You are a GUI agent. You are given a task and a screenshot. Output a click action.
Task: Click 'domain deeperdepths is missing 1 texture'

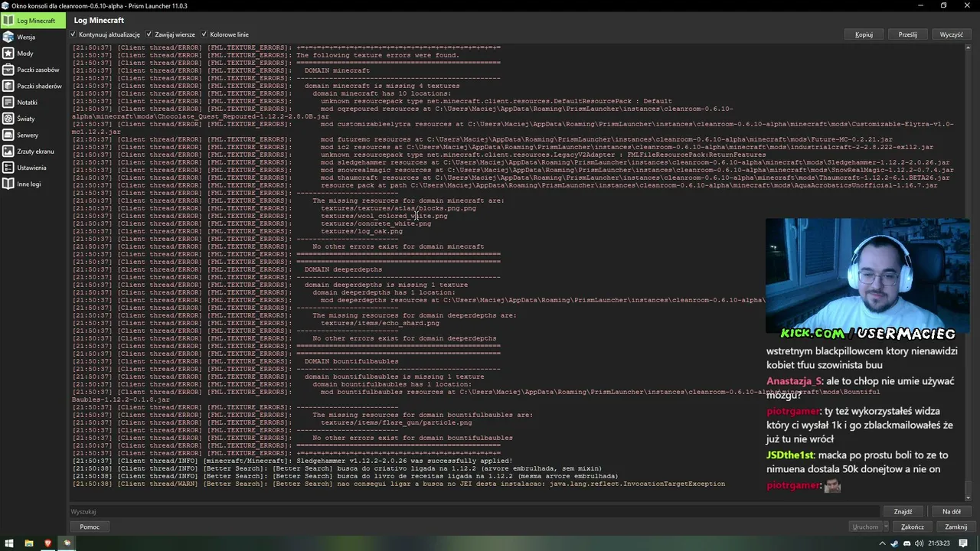386,285
